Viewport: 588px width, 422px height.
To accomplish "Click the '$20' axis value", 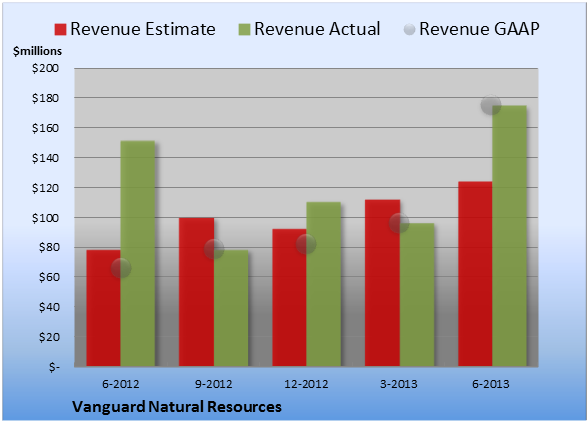I will click(x=49, y=337).
